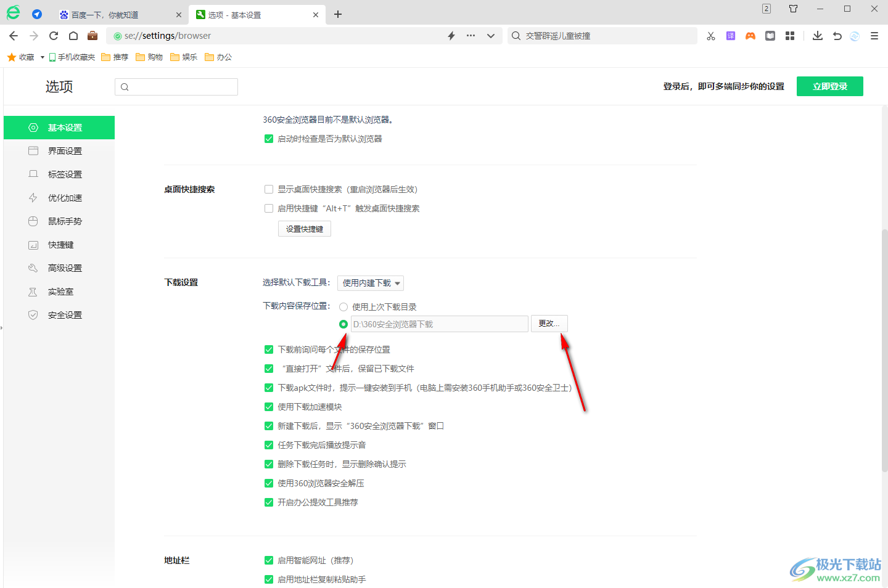Enable 显示桌面快捷搜索 checkbox

point(269,189)
